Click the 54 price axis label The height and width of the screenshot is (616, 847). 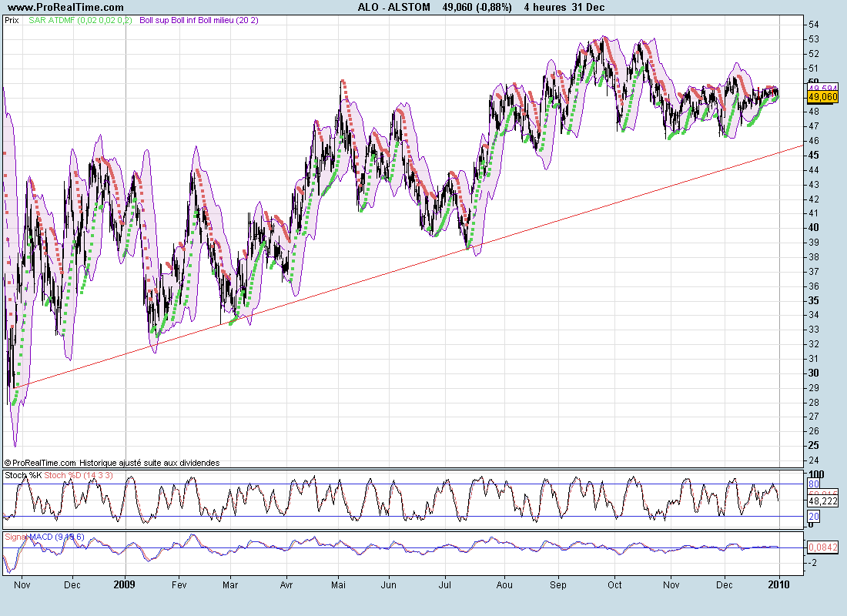click(x=814, y=25)
